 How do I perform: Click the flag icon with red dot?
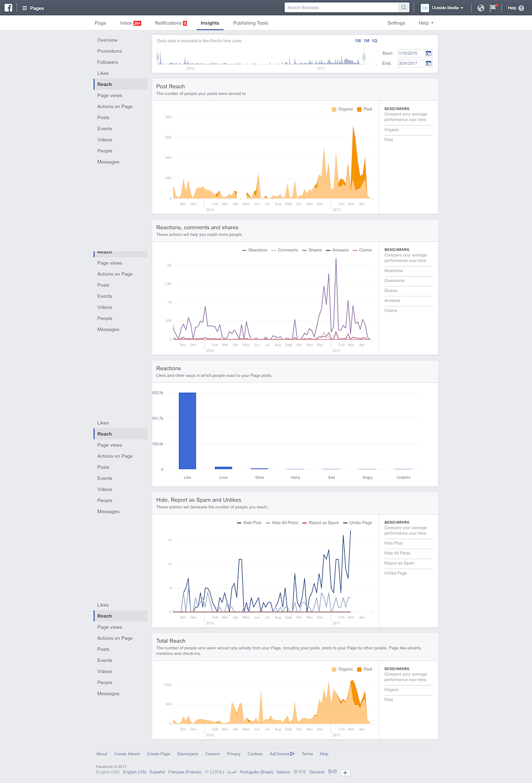coord(493,8)
